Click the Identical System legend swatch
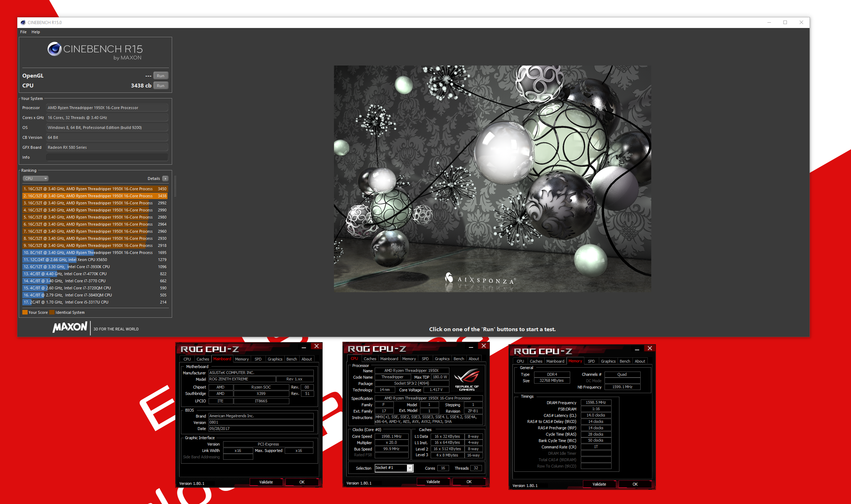The image size is (851, 504). (52, 312)
